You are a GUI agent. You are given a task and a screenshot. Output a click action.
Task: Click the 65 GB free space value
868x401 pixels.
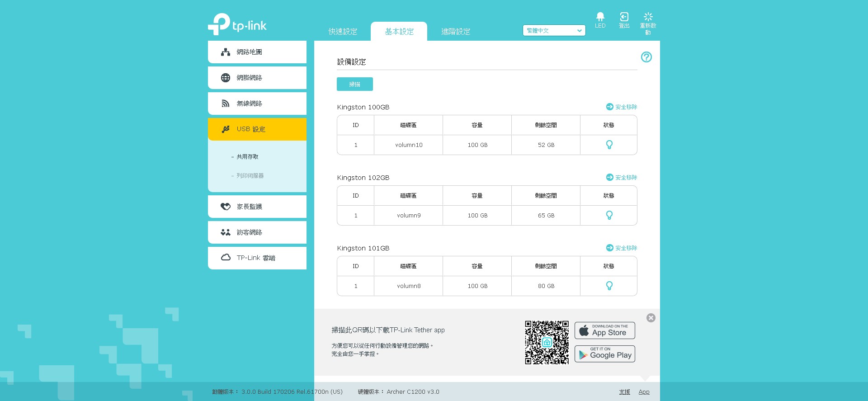point(546,216)
